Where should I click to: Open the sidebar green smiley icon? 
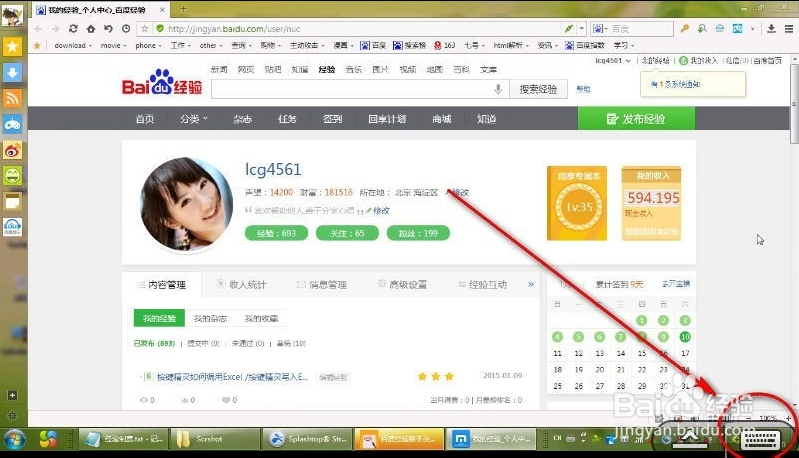(x=12, y=176)
